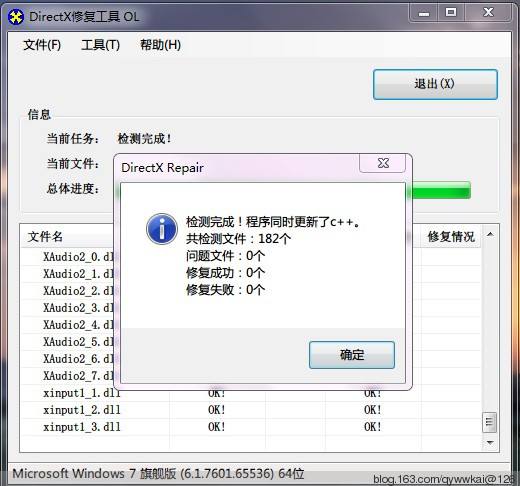Click the Microsoft Windows 7 status bar text
Viewport: 520px width, 486px height.
[158, 474]
